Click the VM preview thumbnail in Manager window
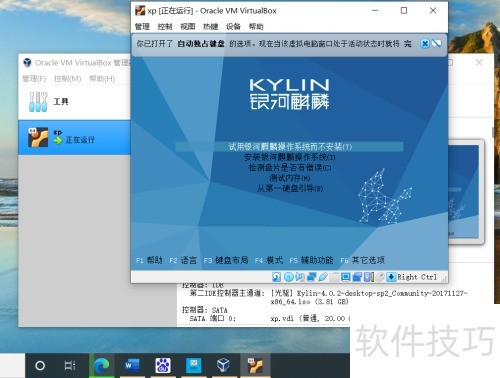Screen dimensions: 500x378 click(x=464, y=192)
